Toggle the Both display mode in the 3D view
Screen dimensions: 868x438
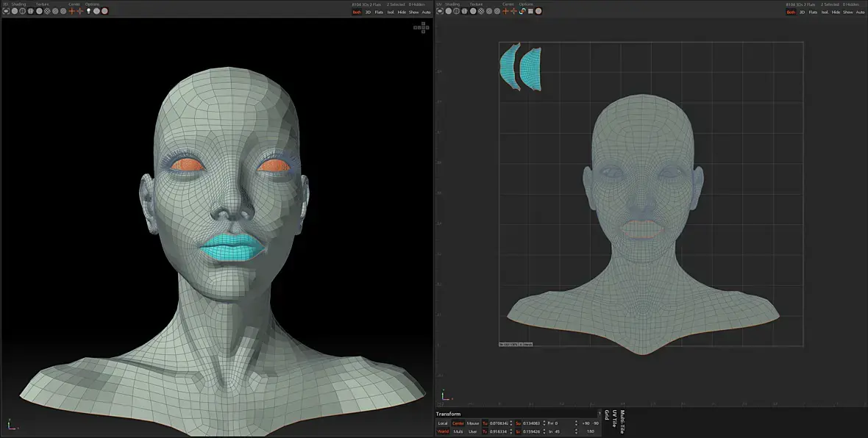[x=357, y=12]
